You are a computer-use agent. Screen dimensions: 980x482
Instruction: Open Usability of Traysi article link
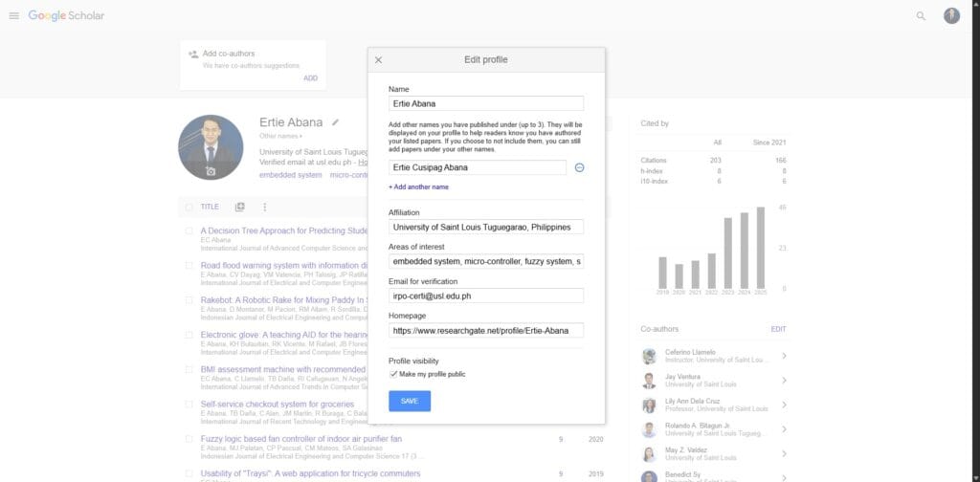click(311, 473)
